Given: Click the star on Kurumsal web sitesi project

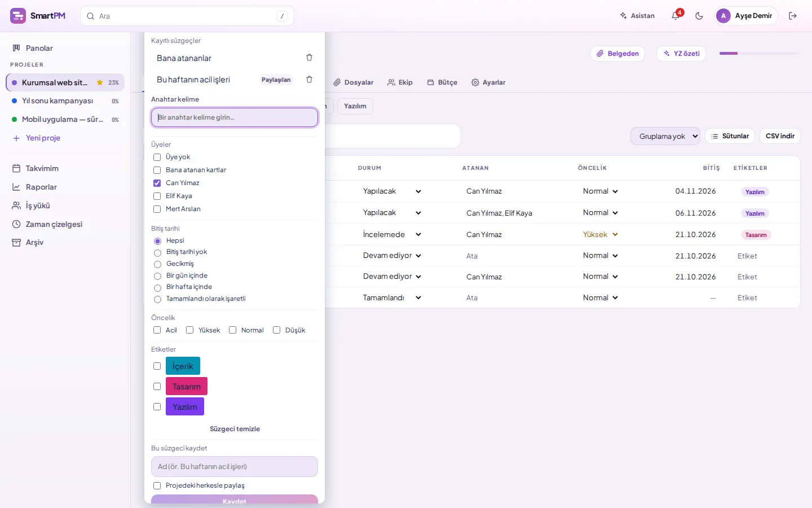Looking at the screenshot, I should coord(100,82).
